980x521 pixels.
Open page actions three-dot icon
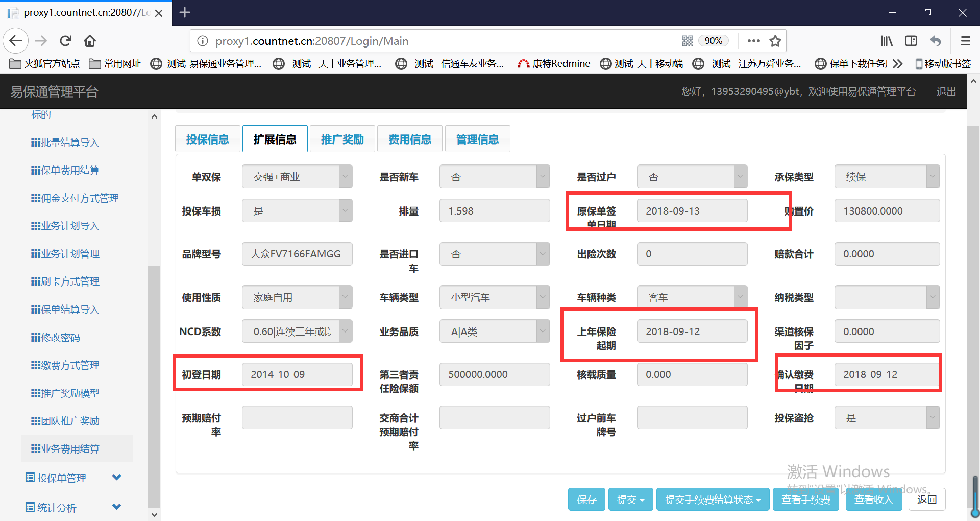point(753,41)
